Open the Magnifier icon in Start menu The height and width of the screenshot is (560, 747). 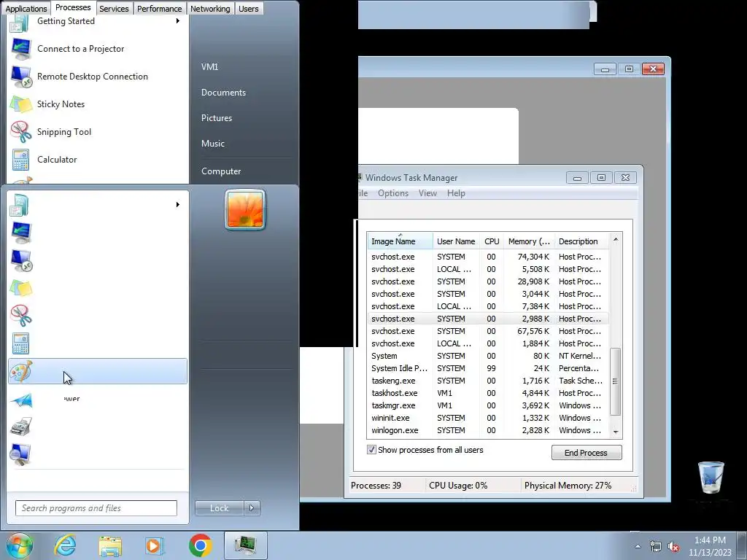point(21,454)
